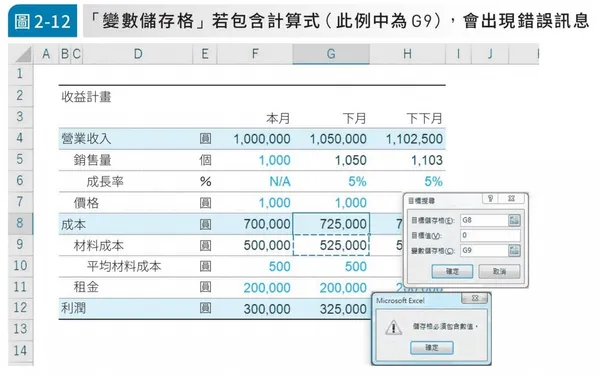Click the 利潤 label cell
Viewport: 600px width, 376px height.
tap(73, 308)
